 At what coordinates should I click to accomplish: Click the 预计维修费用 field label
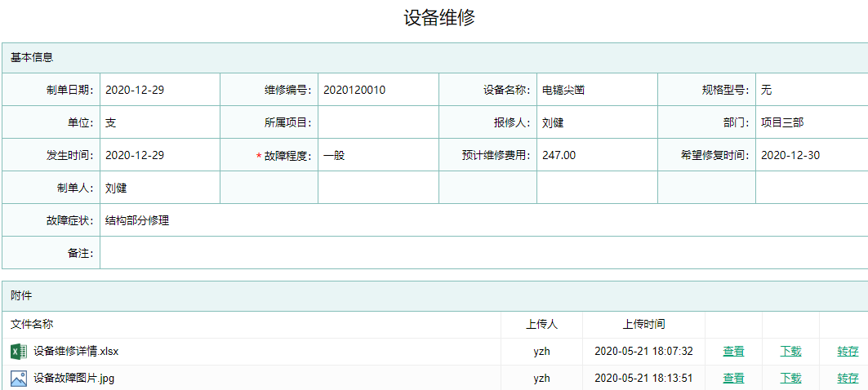pos(496,156)
